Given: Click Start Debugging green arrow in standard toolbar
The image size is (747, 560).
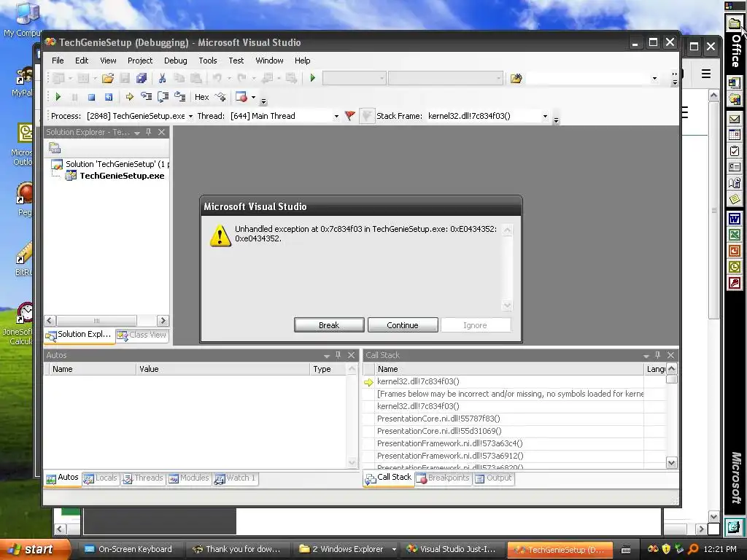Looking at the screenshot, I should tap(312, 78).
